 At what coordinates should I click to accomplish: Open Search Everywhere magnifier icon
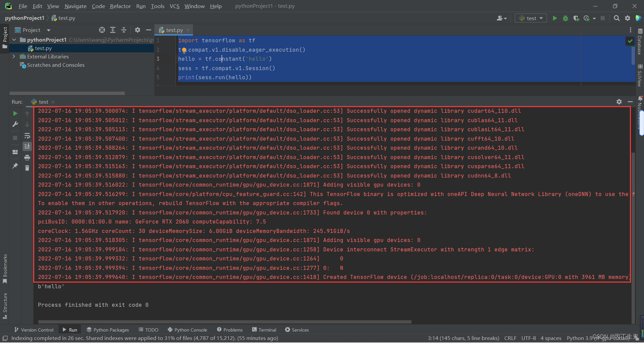[616, 18]
